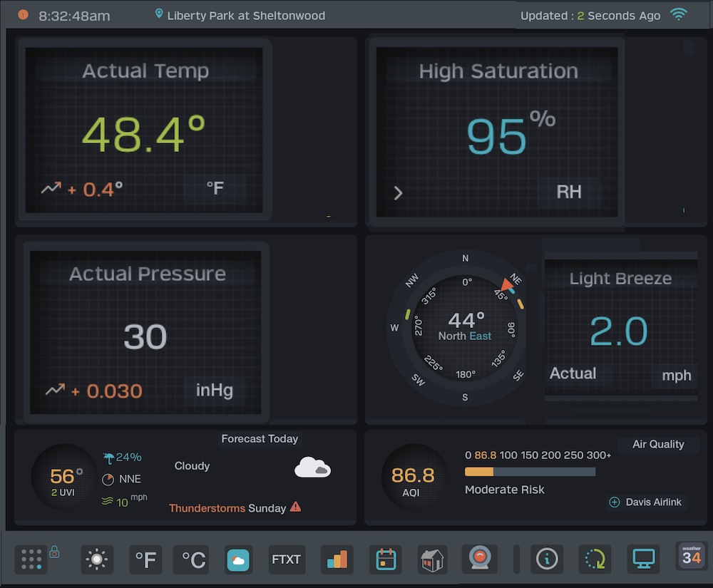Click the orange status dot near clock

pyautogui.click(x=24, y=14)
